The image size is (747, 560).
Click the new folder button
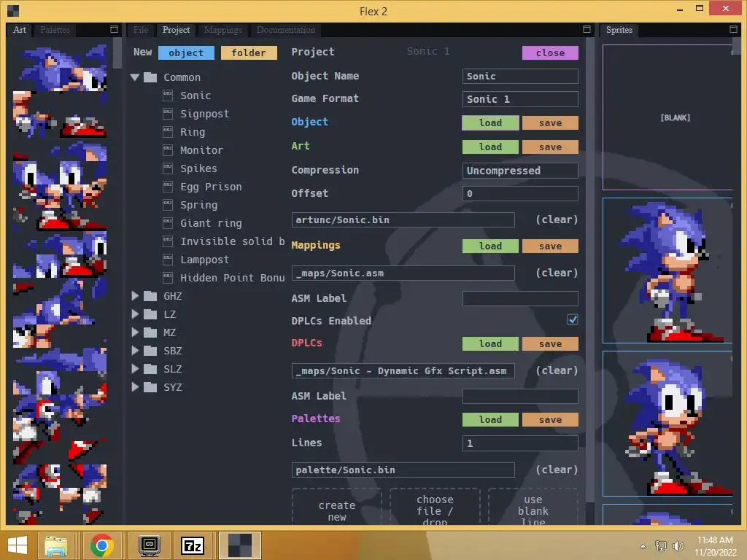pos(249,52)
